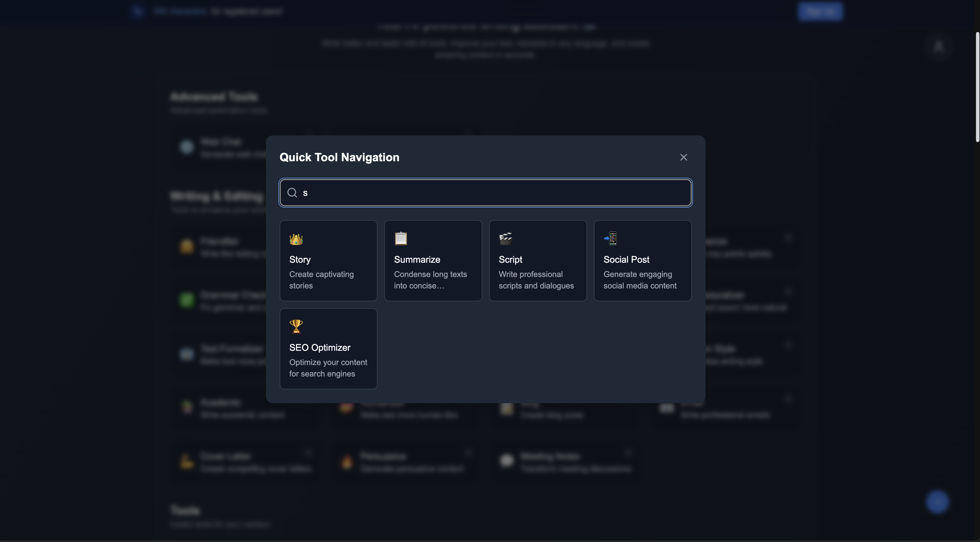Close the Quick Tool Navigation dialog
980x542 pixels.
click(683, 157)
